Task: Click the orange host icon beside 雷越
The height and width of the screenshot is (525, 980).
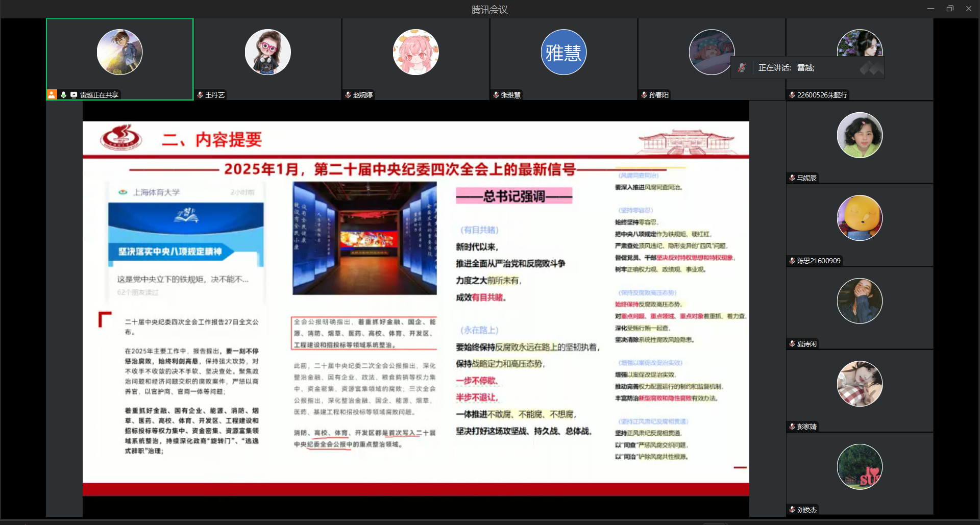Action: pyautogui.click(x=52, y=95)
